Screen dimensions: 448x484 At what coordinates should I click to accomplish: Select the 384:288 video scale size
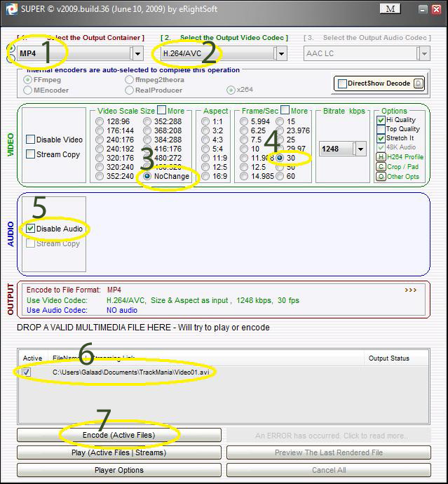tap(147, 140)
